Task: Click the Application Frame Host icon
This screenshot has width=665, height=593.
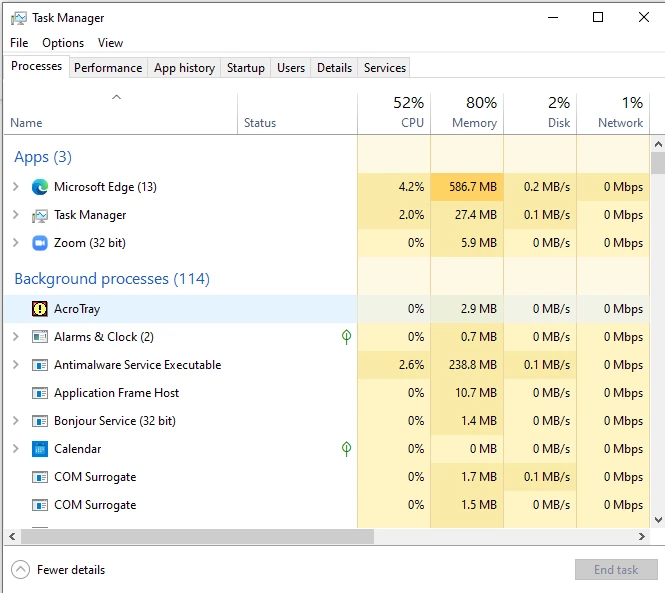Action: click(x=40, y=393)
